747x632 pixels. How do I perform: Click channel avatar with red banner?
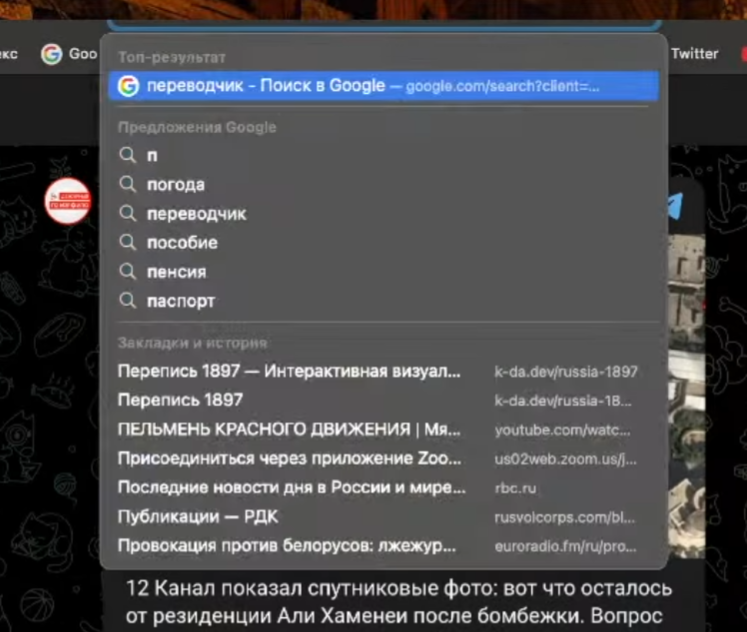[68, 201]
